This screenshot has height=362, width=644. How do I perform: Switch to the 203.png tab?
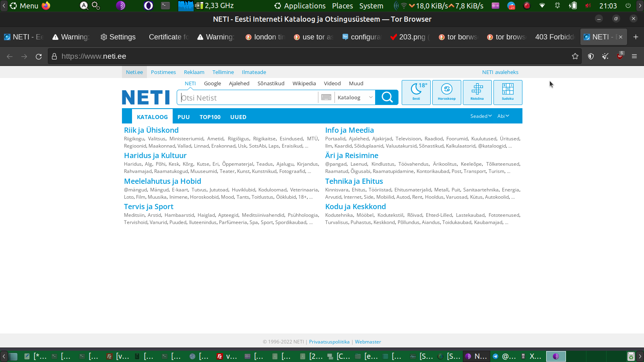[410, 37]
